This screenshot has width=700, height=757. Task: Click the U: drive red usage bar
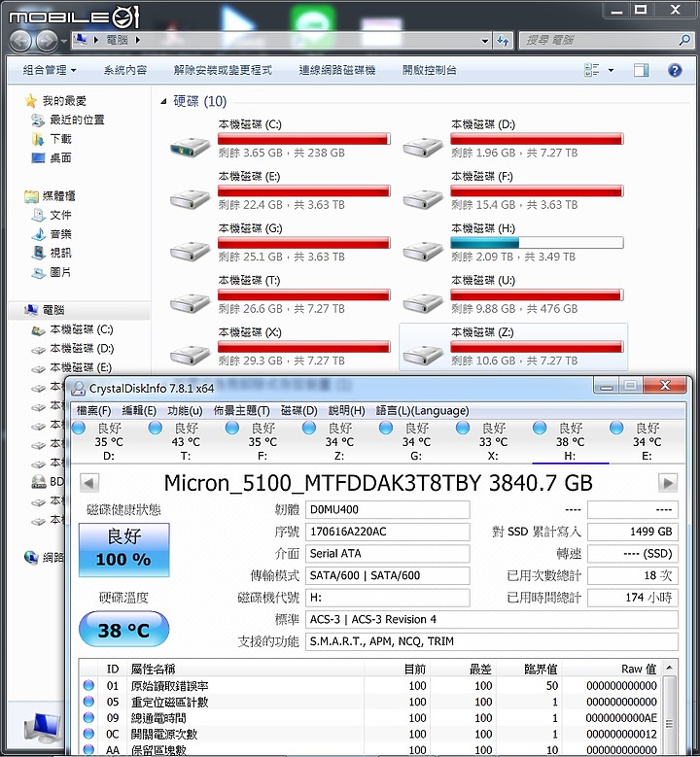coord(537,294)
